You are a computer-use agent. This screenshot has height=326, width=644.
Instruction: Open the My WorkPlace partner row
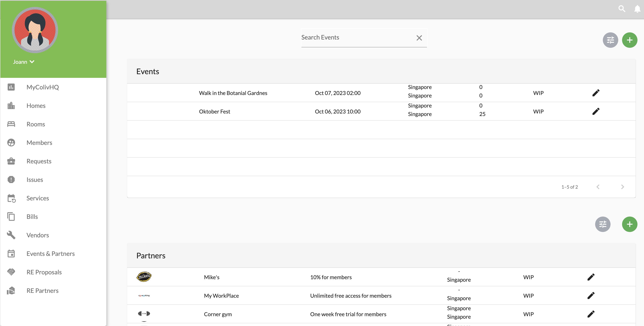click(x=221, y=296)
